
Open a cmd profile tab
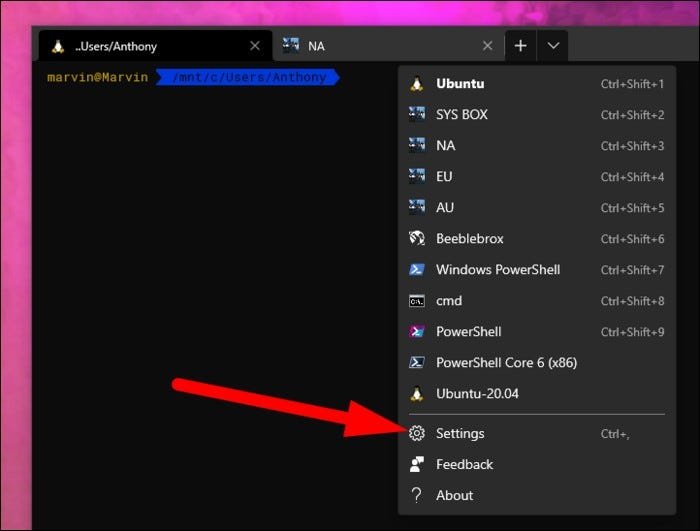tap(537, 301)
